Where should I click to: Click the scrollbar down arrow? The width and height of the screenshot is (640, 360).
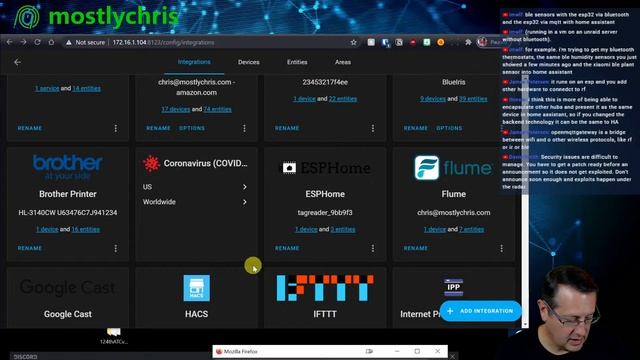[525, 324]
